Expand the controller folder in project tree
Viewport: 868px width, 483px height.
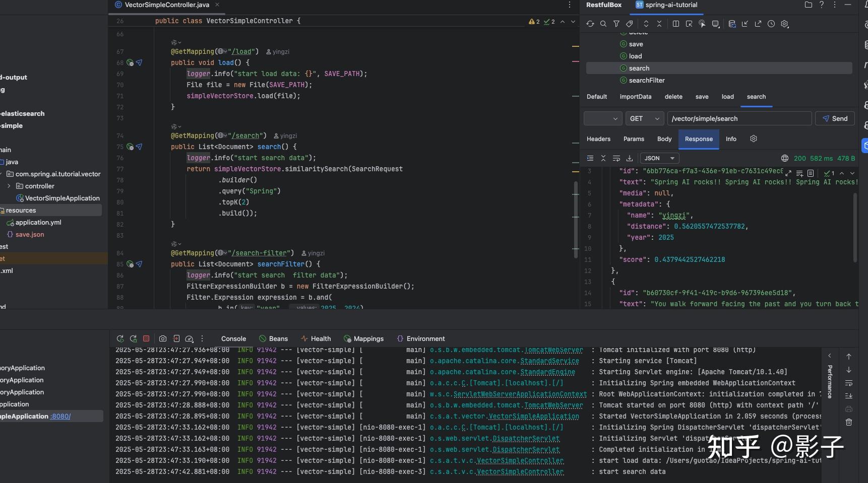[9, 186]
